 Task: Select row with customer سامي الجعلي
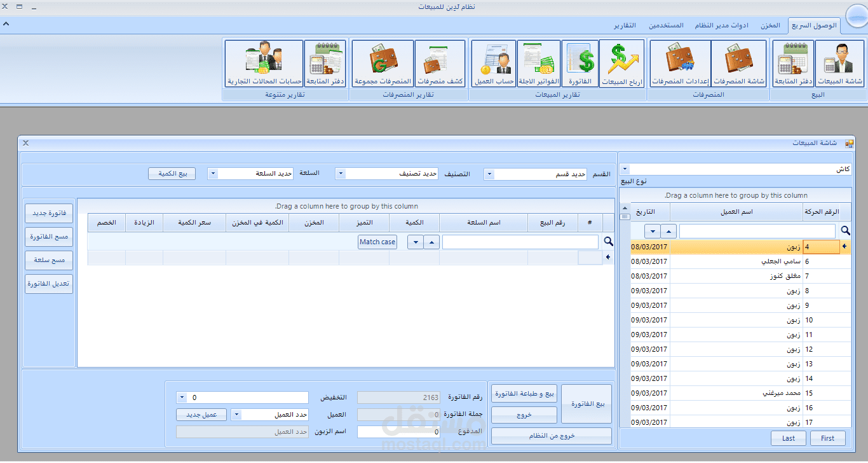pos(741,261)
